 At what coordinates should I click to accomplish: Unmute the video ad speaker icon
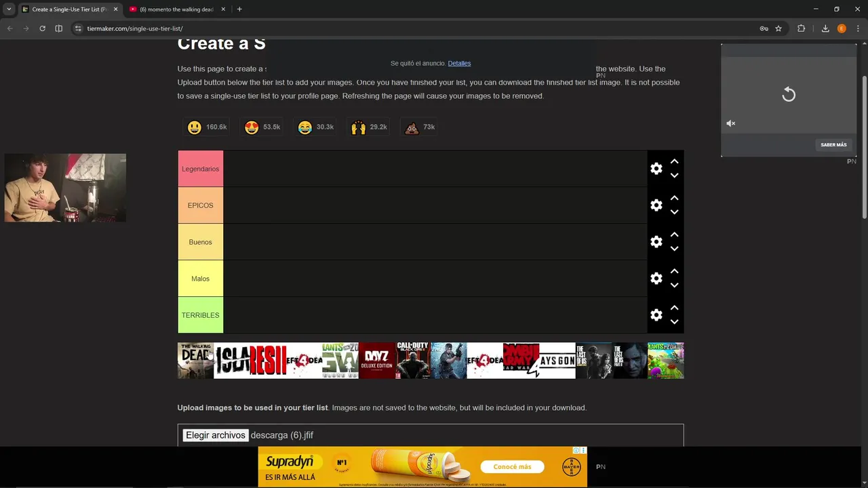click(x=731, y=123)
